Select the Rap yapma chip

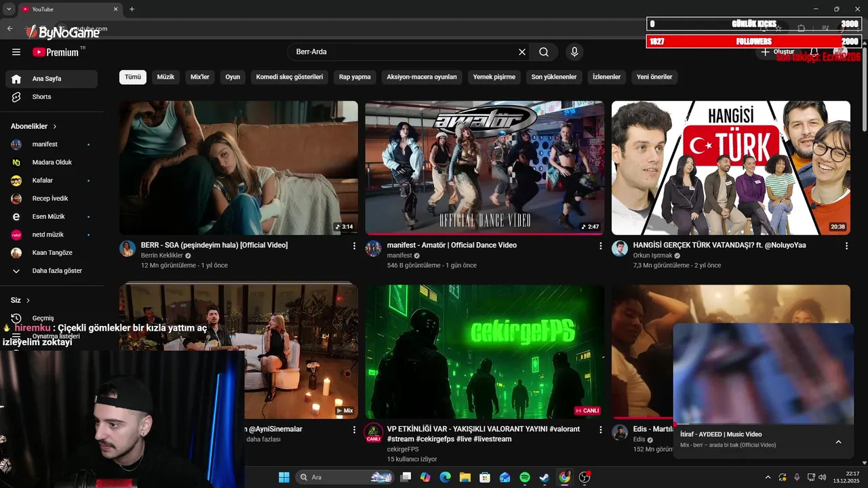[355, 77]
